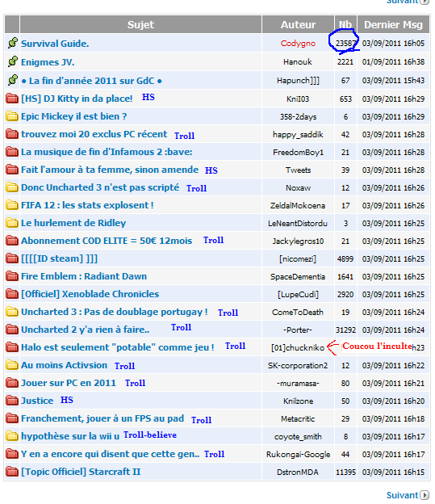
Task: Go to next page via bottom Suivant link
Action: click(x=402, y=495)
